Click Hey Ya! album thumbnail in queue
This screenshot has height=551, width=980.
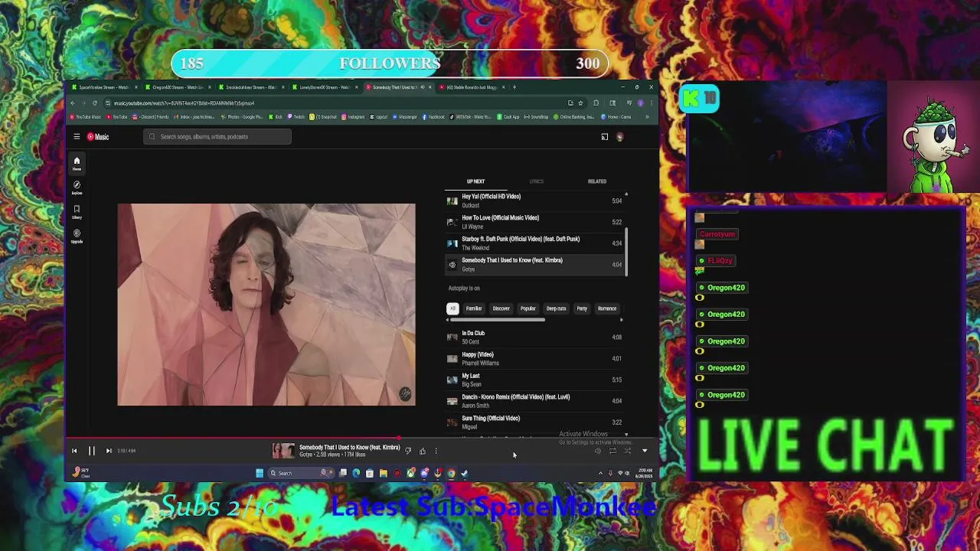(x=452, y=201)
